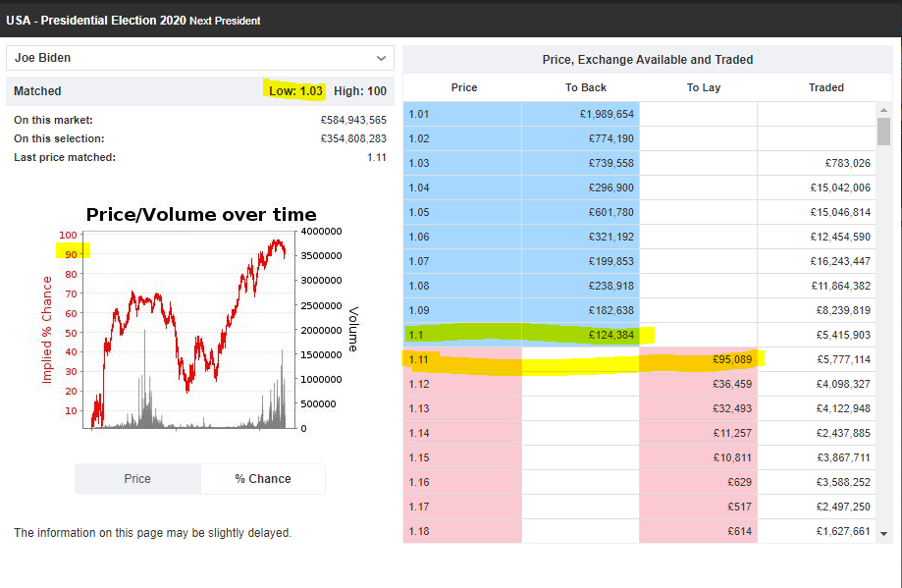Click the To Back column header
This screenshot has height=588, width=902.
tap(586, 87)
